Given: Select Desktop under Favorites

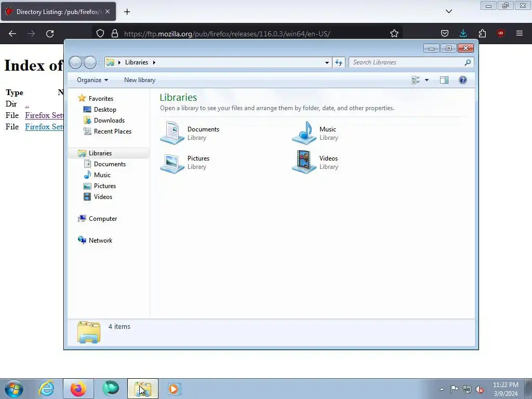Looking at the screenshot, I should [x=105, y=110].
